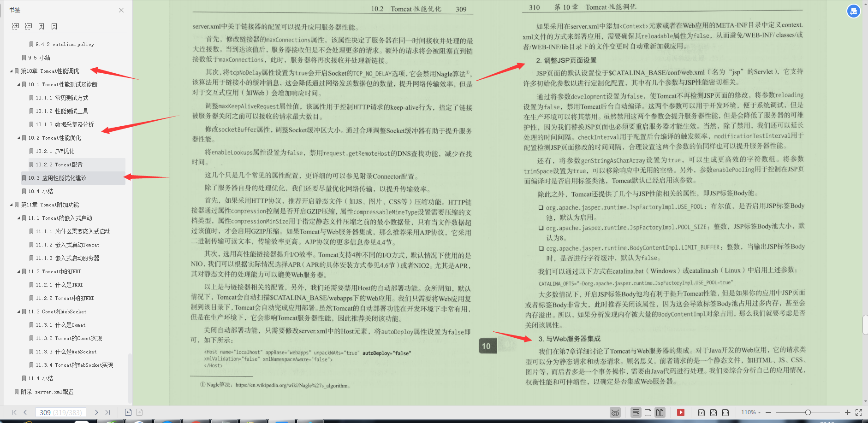Image resolution: width=868 pixels, height=423 pixels.
Task: Collapse the 11.3 Comet和WebSocket section
Action: click(19, 311)
